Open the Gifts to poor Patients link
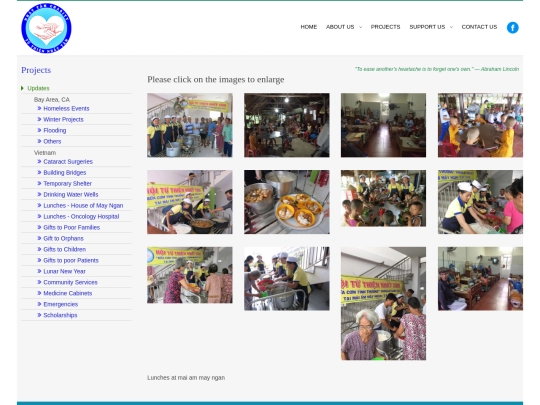This screenshot has height=405, width=540. tap(71, 261)
